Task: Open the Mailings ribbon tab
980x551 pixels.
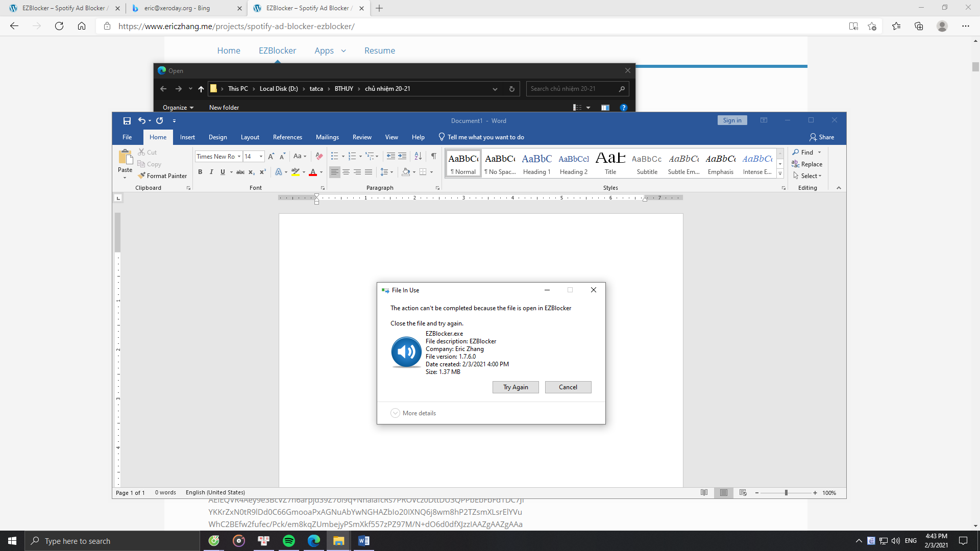Action: click(327, 137)
